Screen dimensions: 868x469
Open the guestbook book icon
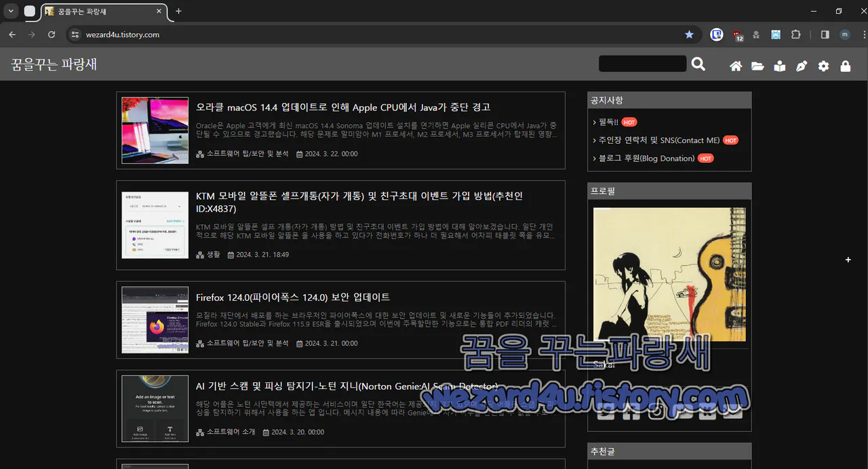point(779,66)
